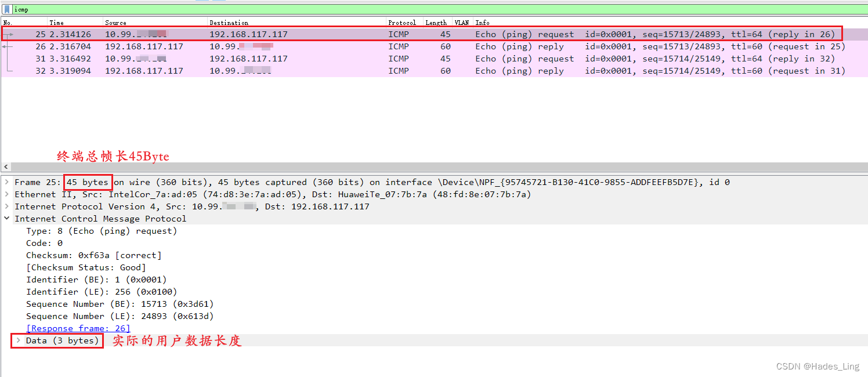The height and width of the screenshot is (377, 868).
Task: Select the [Checksum Status: Good] field
Action: tap(86, 267)
